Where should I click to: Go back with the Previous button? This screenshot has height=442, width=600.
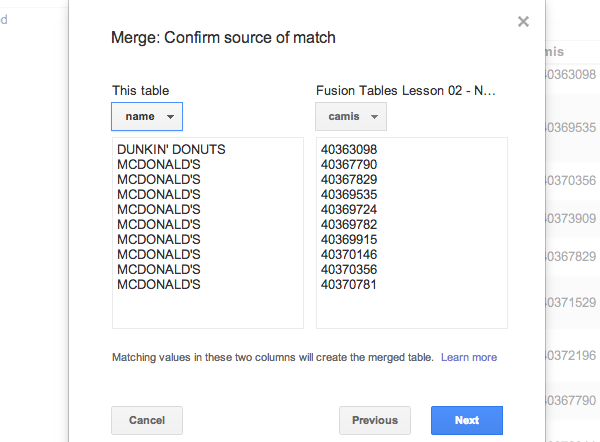coord(375,420)
